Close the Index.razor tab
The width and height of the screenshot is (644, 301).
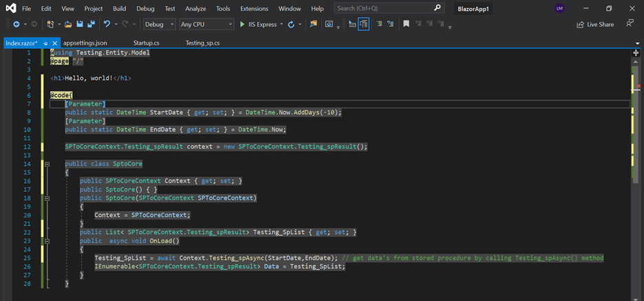tap(55, 43)
